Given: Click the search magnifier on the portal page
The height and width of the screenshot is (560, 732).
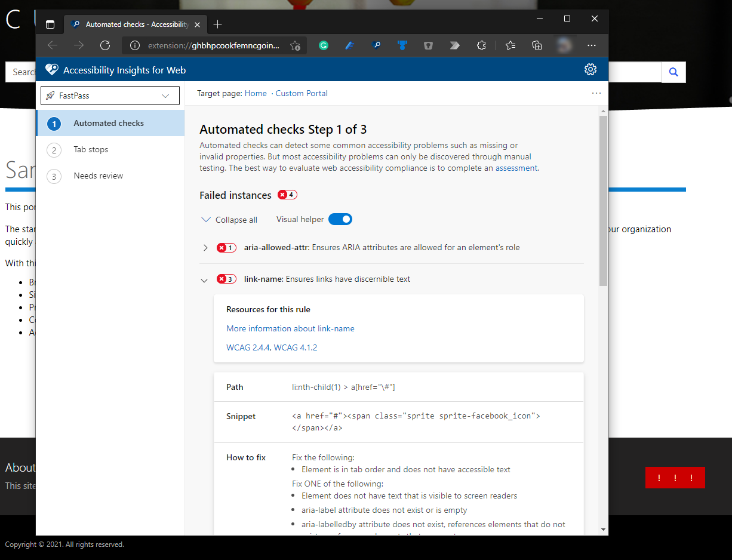Looking at the screenshot, I should coord(673,72).
